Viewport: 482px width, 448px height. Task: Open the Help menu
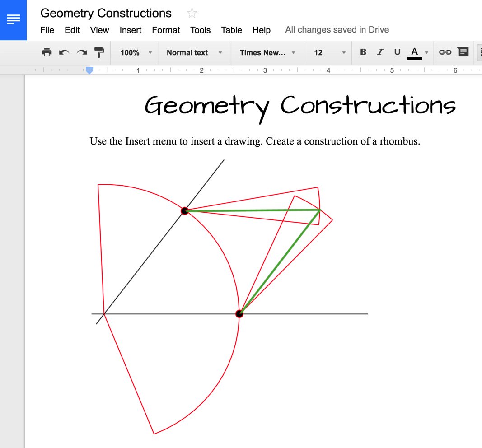(x=262, y=30)
